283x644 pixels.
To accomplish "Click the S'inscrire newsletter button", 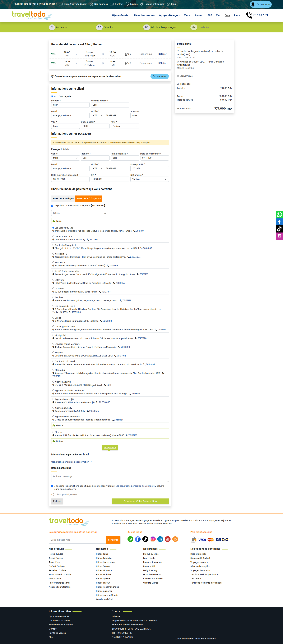I will click(113, 540).
